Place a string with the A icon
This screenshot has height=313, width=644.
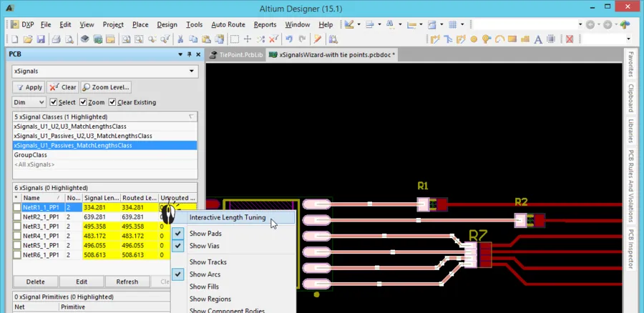tap(538, 39)
